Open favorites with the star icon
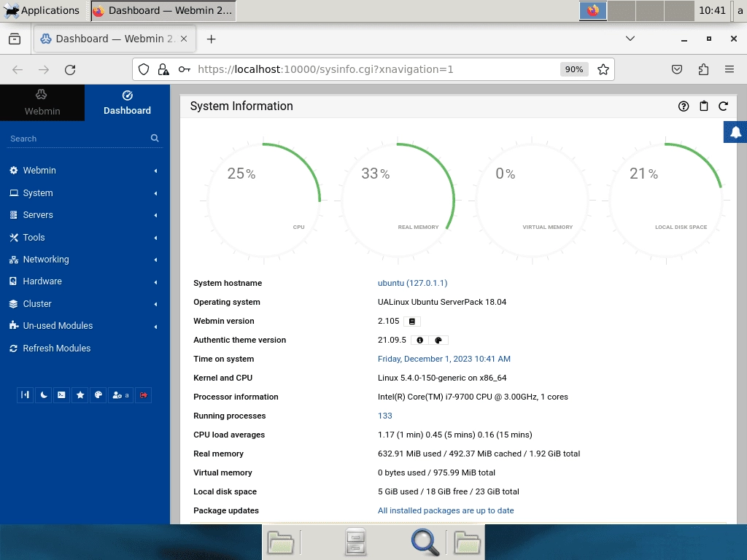This screenshot has height=560, width=747. tap(80, 394)
